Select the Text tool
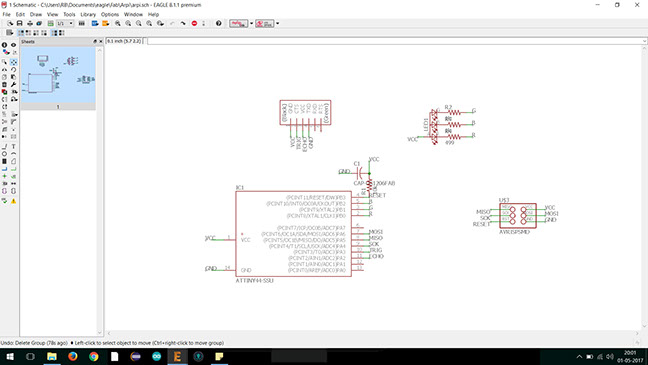The image size is (648, 365). click(x=14, y=146)
